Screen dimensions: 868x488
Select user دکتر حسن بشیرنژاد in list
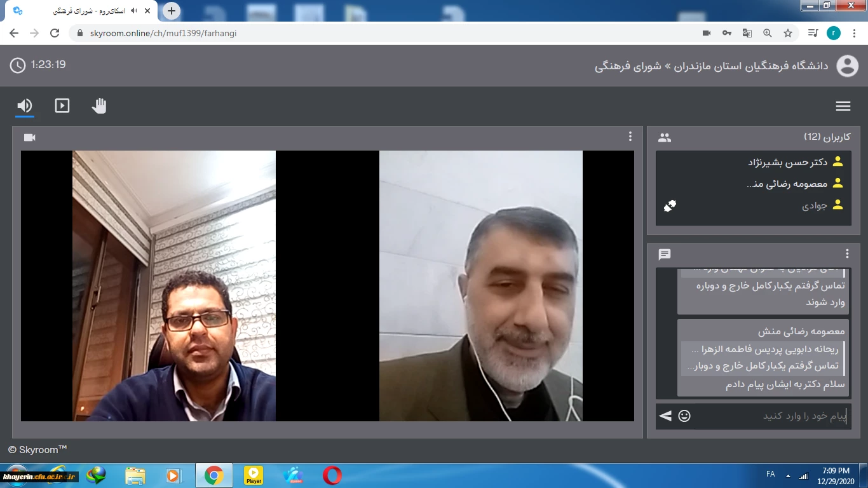coord(787,162)
